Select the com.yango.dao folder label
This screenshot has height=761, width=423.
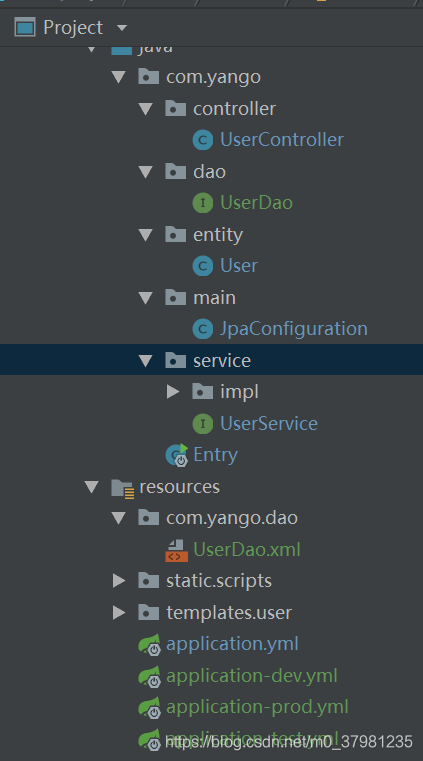point(232,519)
